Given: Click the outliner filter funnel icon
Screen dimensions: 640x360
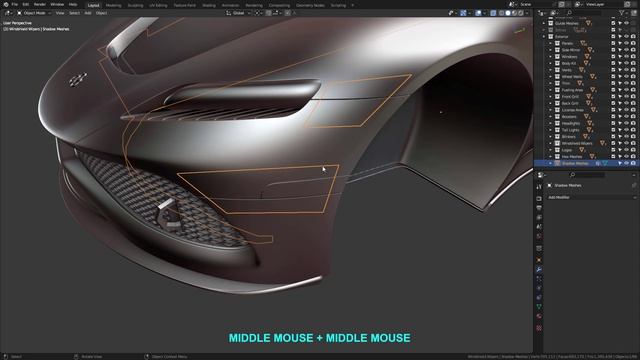Looking at the screenshot, I should coord(622,13).
